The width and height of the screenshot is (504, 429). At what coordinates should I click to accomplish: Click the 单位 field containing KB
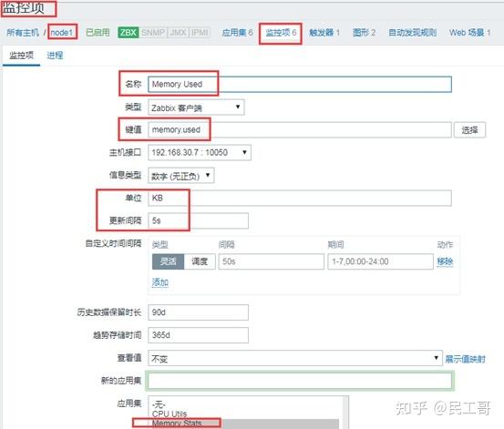300,198
